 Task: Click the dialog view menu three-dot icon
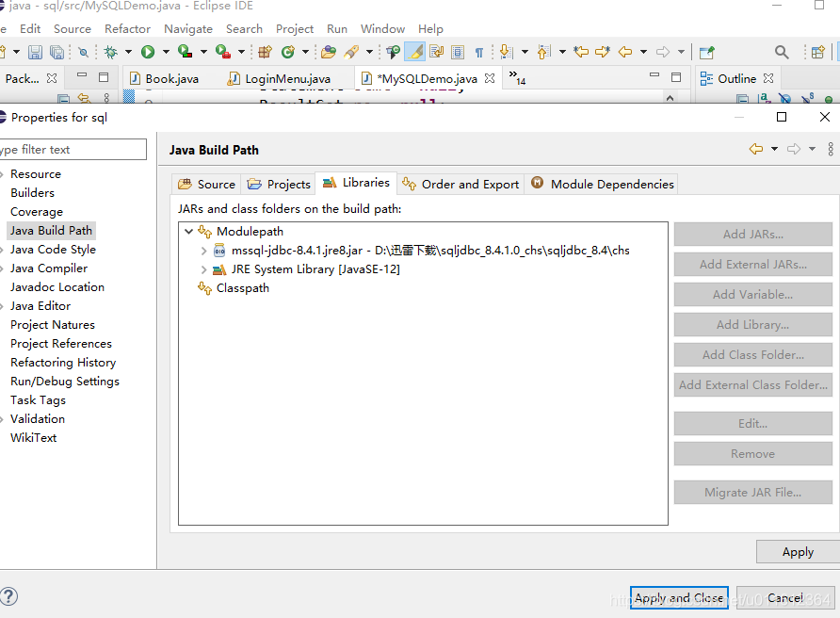click(831, 149)
